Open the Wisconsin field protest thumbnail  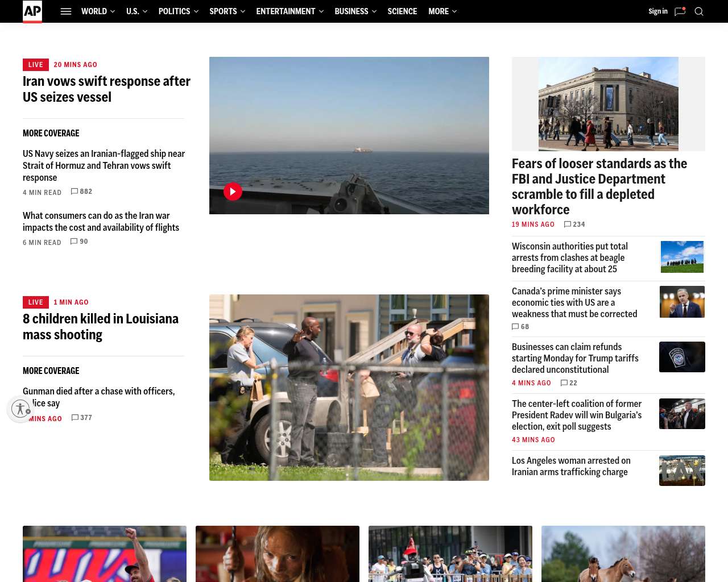tap(682, 257)
